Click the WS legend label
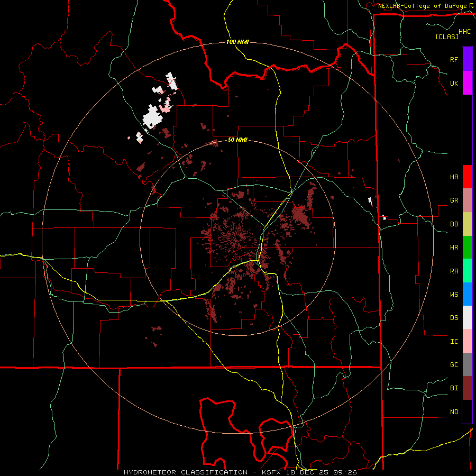This screenshot has width=476, height=476. click(x=454, y=295)
